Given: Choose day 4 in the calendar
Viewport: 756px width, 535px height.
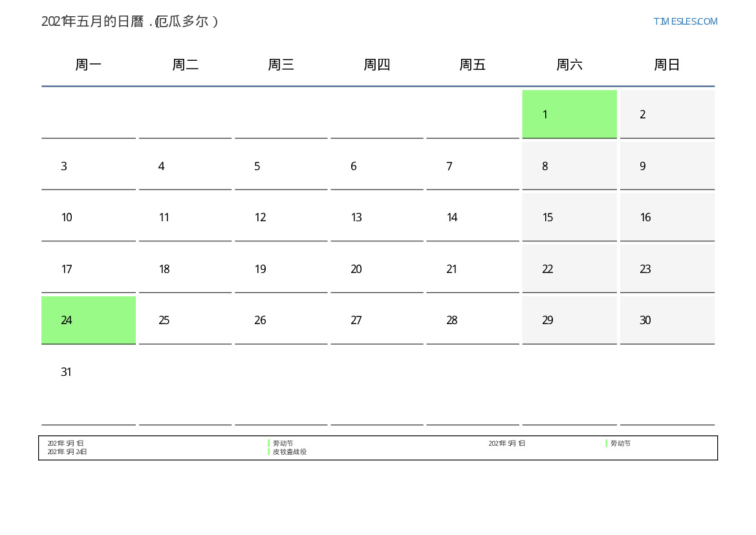Looking at the screenshot, I should 185,166.
